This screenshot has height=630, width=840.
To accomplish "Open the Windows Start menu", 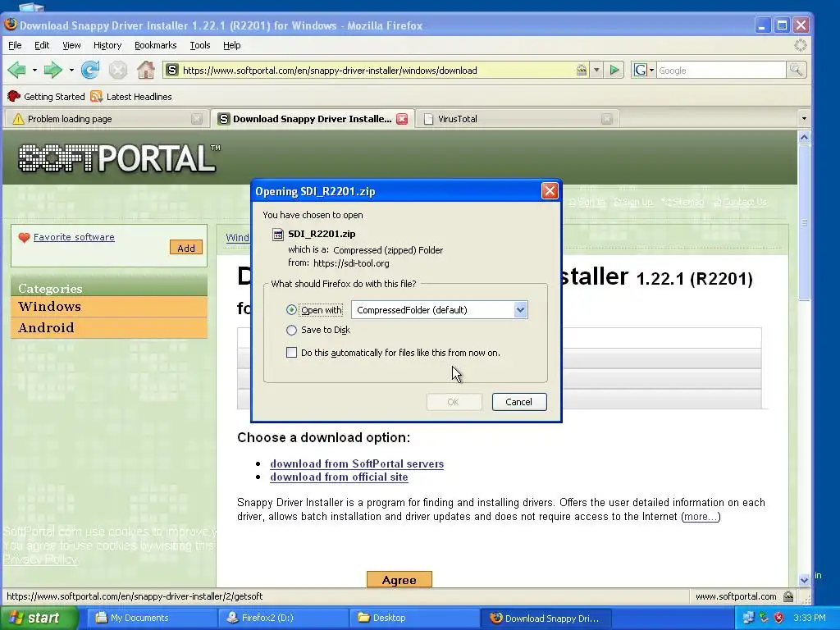I will pyautogui.click(x=39, y=618).
